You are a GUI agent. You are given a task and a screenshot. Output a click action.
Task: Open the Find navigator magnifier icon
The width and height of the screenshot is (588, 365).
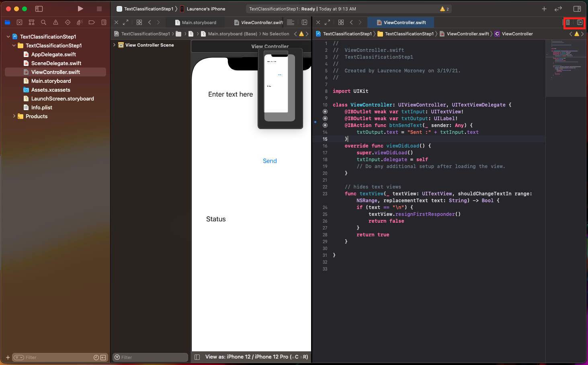click(43, 23)
